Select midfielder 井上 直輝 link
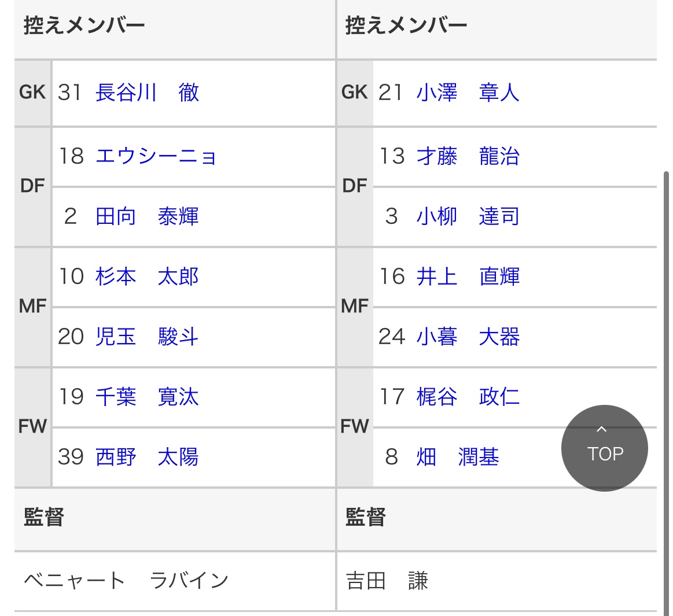The image size is (673, 616). pos(468,276)
